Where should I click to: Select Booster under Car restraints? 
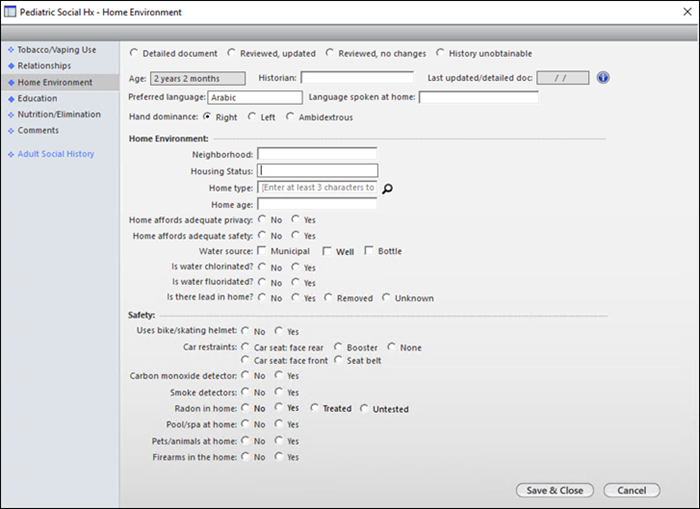pos(339,348)
